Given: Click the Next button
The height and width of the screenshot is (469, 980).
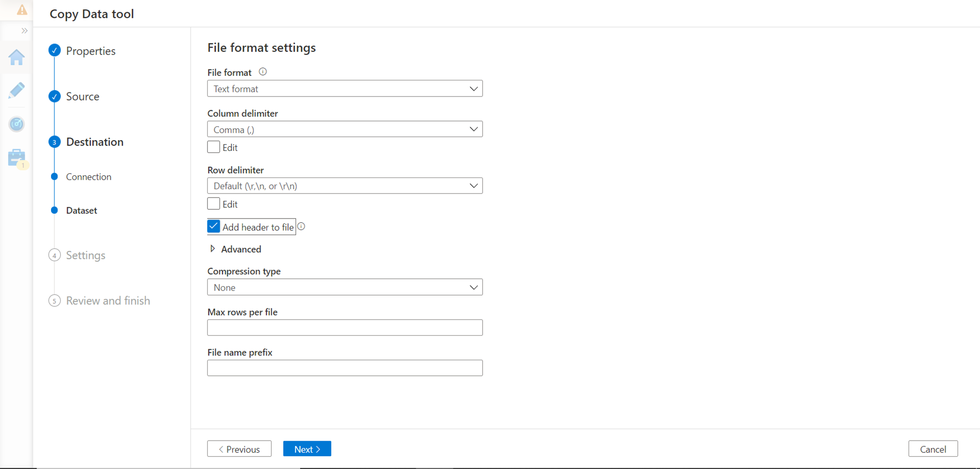Looking at the screenshot, I should pos(307,449).
